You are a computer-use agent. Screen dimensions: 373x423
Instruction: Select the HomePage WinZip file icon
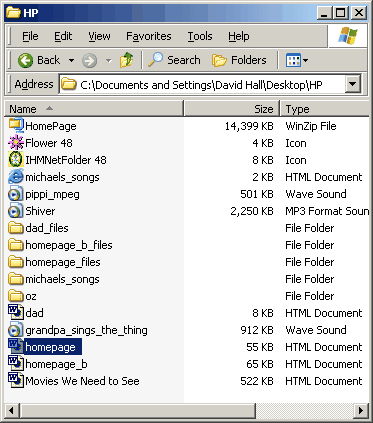pyautogui.click(x=15, y=126)
